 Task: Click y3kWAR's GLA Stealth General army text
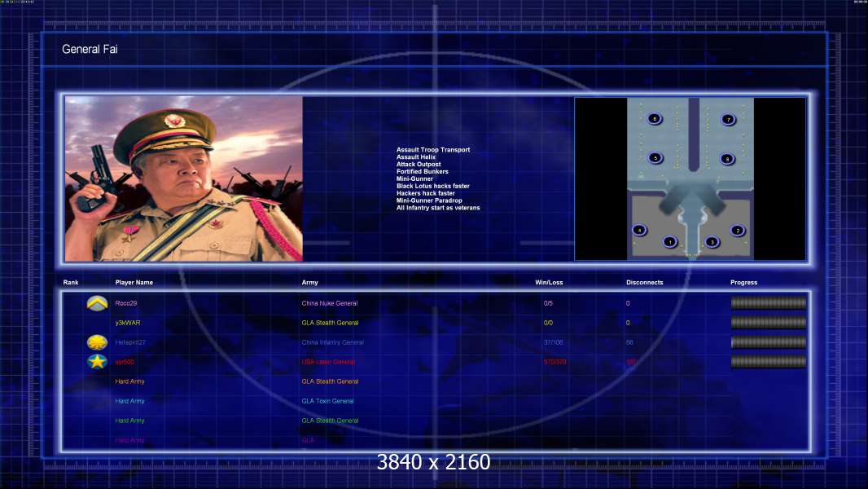click(x=330, y=322)
